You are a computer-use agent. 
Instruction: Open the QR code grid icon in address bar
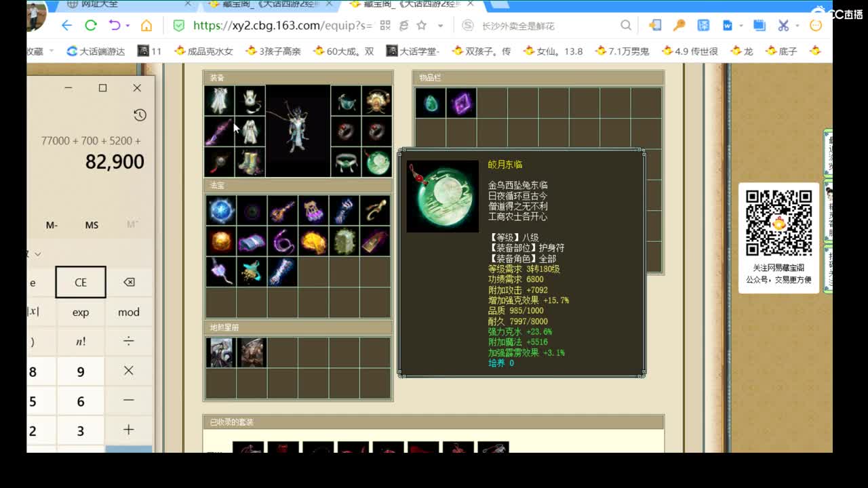click(385, 26)
